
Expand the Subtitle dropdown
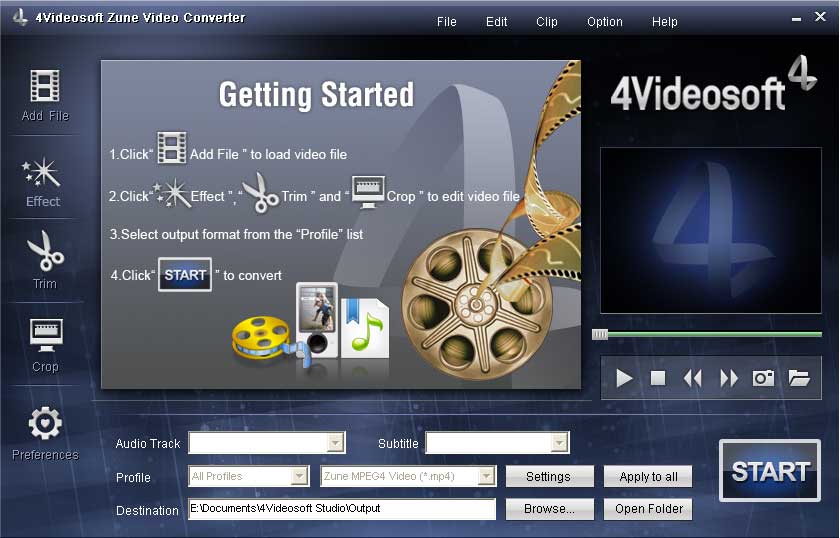[x=560, y=442]
